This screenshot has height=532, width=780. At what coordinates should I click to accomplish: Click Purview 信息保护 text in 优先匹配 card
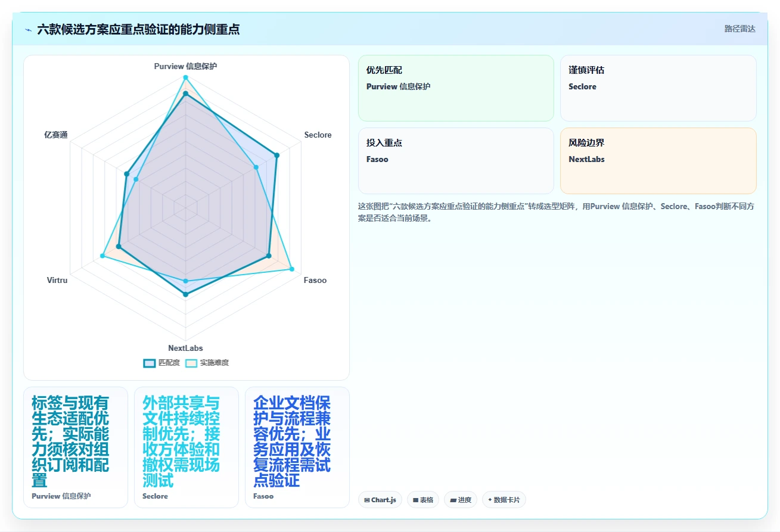(398, 86)
